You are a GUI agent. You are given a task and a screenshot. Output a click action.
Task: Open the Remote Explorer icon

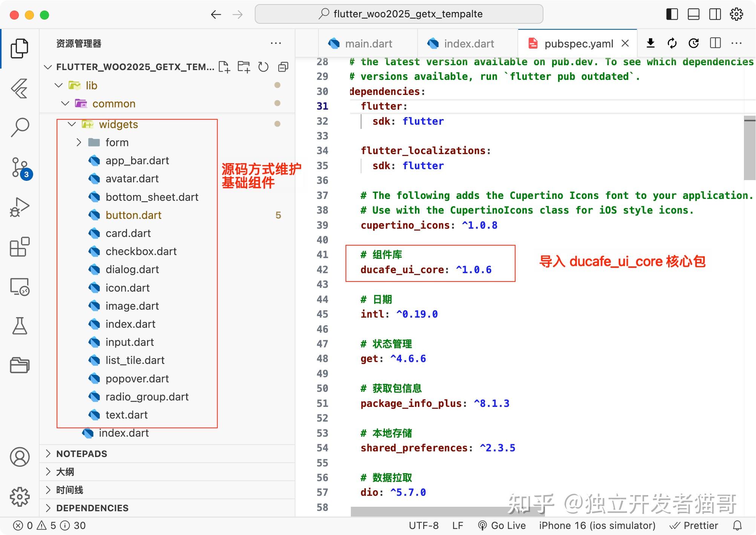point(20,287)
